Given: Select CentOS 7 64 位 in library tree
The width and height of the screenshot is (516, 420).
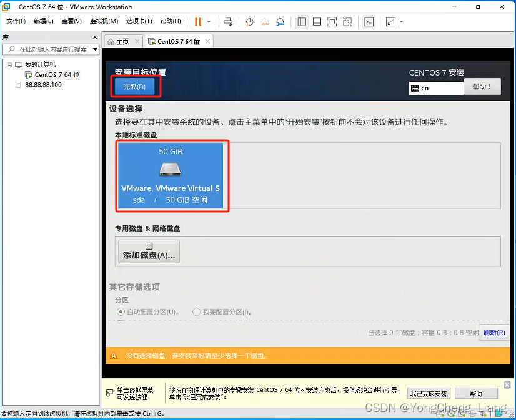Looking at the screenshot, I should click(x=57, y=75).
